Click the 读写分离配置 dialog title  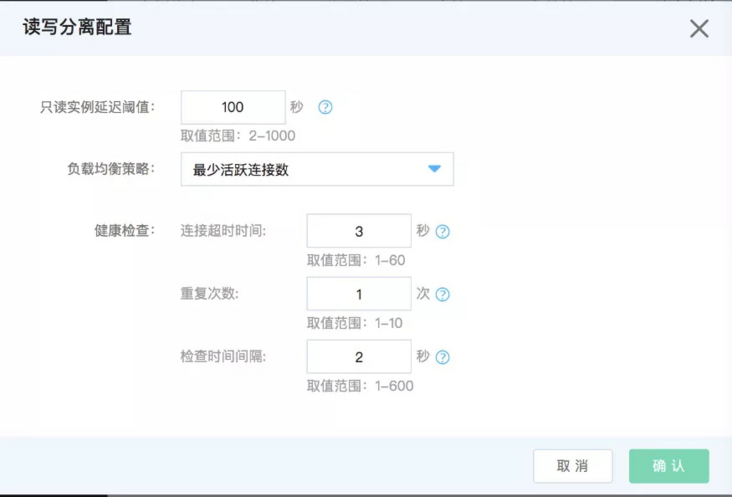coord(77,27)
